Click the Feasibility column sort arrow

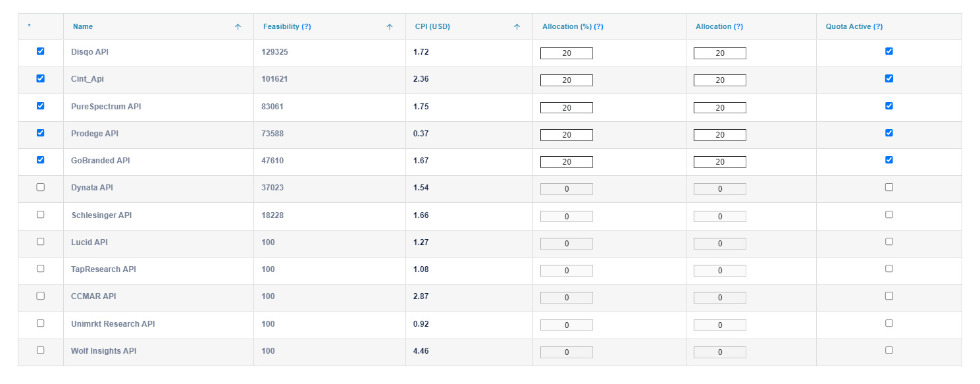(390, 27)
